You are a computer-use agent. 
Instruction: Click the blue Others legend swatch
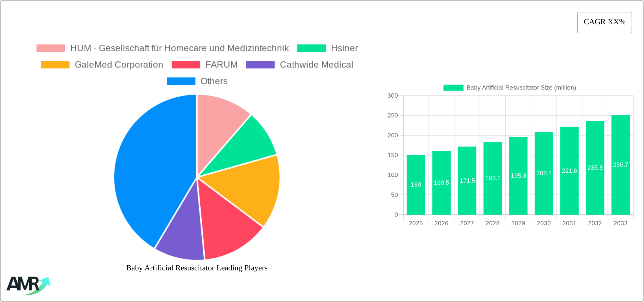181,81
